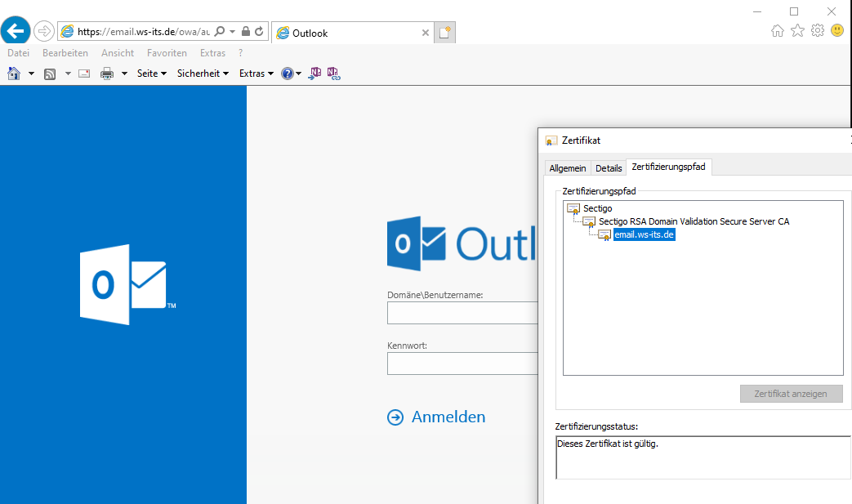Click the Zertifikat anzeigen button
This screenshot has width=852, height=504.
[x=791, y=394]
